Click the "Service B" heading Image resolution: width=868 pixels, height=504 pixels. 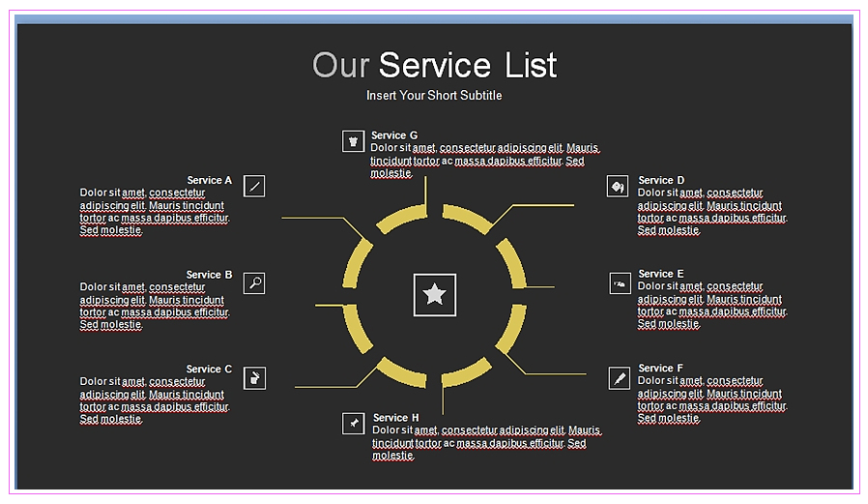pos(209,275)
